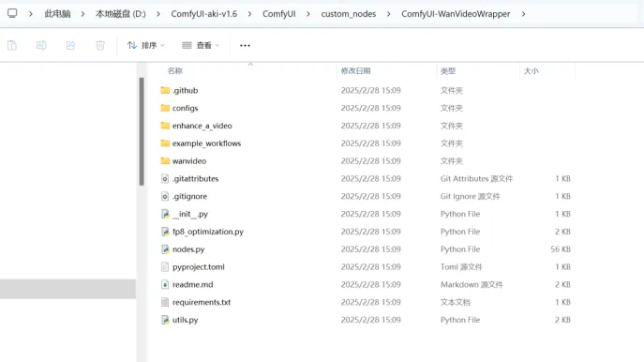Click ComfyUI-WanVideoWrapper breadcrumb
The width and height of the screenshot is (644, 362).
[x=456, y=13]
